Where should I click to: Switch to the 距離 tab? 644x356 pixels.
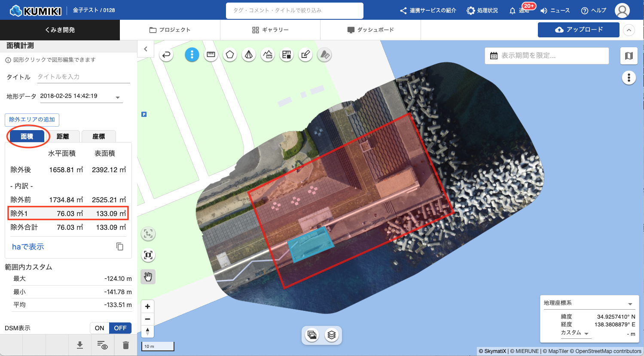click(63, 137)
